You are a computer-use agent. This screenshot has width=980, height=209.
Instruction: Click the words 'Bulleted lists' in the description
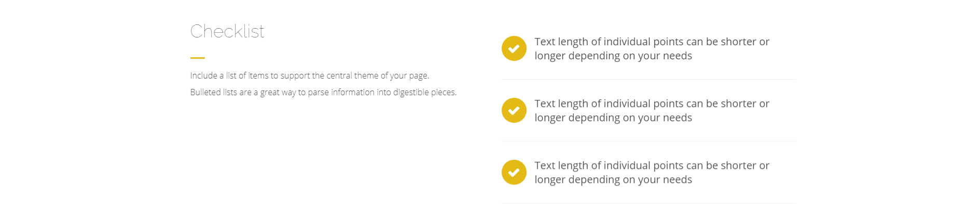click(x=214, y=92)
